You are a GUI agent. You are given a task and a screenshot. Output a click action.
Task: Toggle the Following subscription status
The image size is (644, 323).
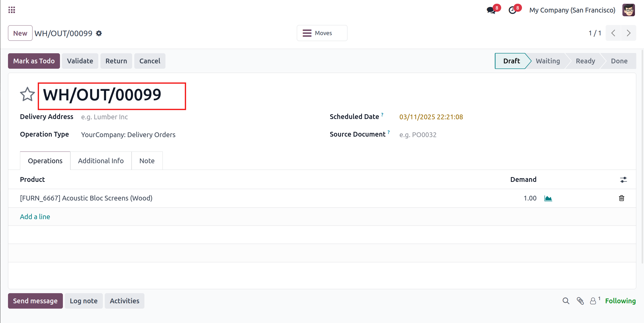(x=620, y=301)
